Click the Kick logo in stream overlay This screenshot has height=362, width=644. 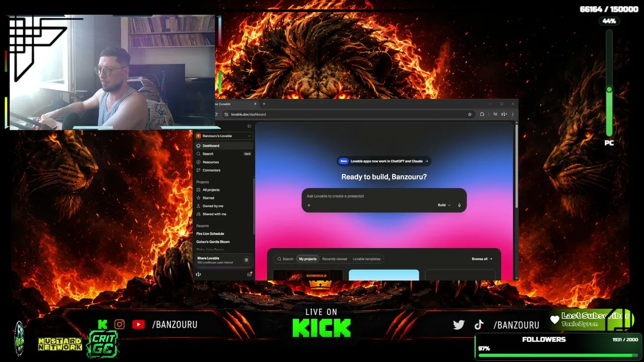103,324
